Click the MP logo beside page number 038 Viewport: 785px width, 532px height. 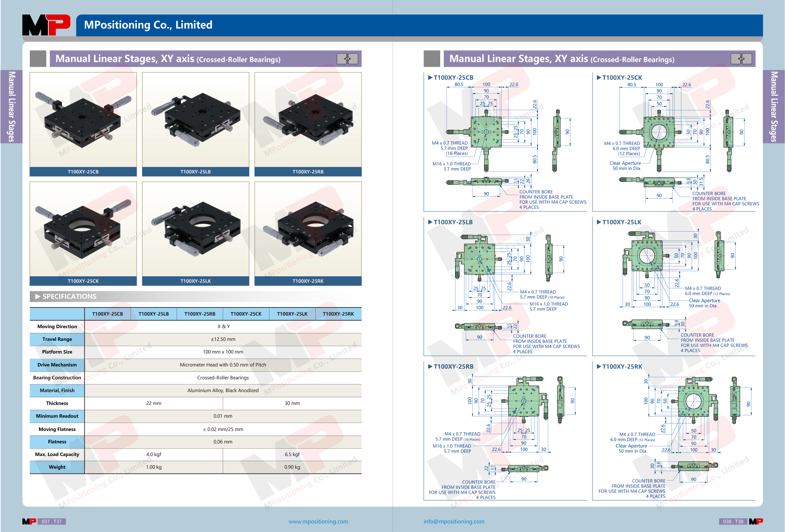(756, 521)
